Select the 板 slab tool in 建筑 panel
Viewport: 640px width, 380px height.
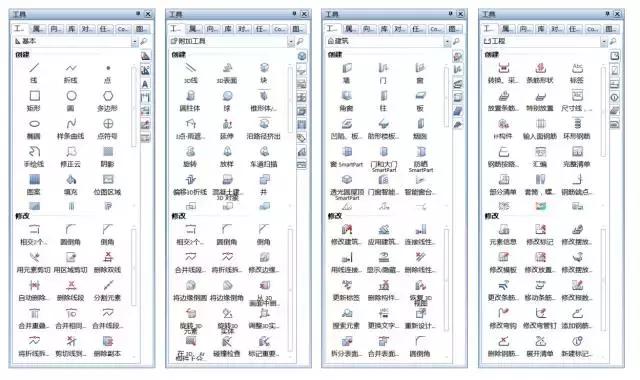pyautogui.click(x=420, y=100)
